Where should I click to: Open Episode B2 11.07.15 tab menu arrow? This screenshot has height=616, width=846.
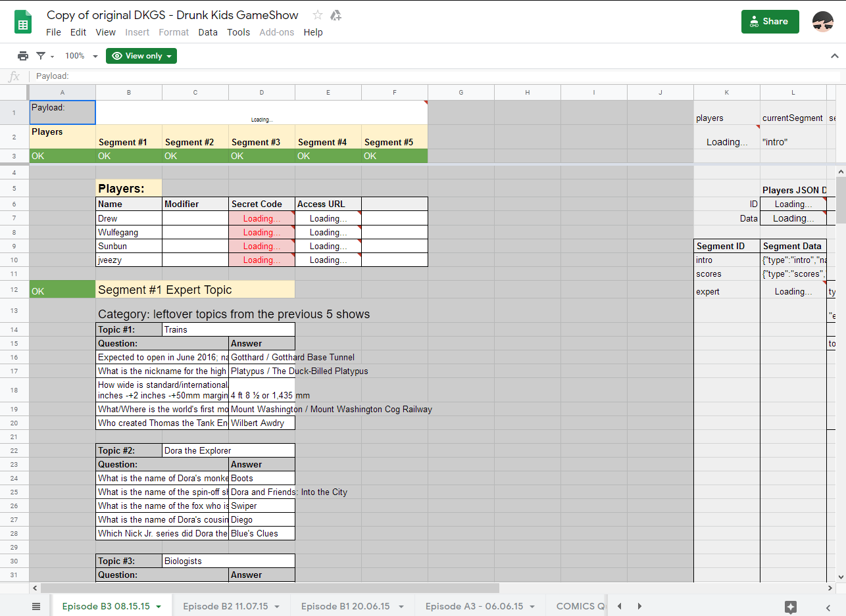pos(277,607)
